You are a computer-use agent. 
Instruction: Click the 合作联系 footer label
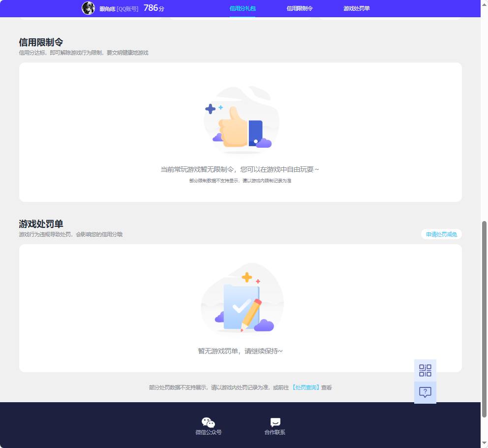pos(275,432)
